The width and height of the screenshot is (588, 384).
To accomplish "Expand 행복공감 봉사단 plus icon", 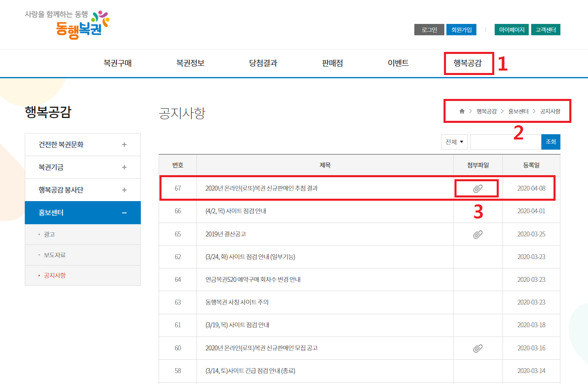I will 124,190.
